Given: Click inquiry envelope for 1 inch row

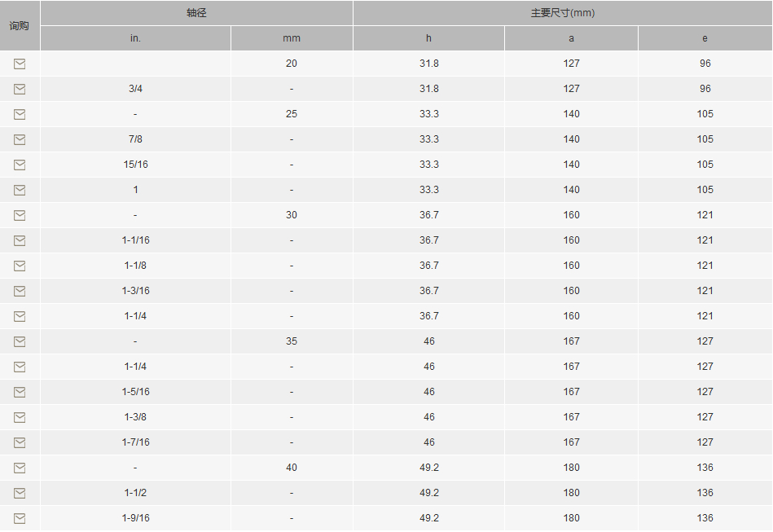Looking at the screenshot, I should pos(20,190).
